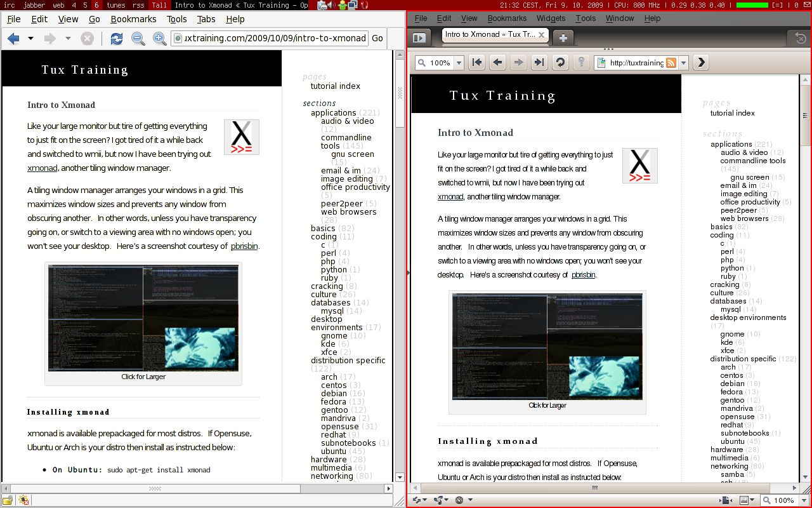
Task: Zoom out with the minus magnifier icon
Action: point(138,39)
